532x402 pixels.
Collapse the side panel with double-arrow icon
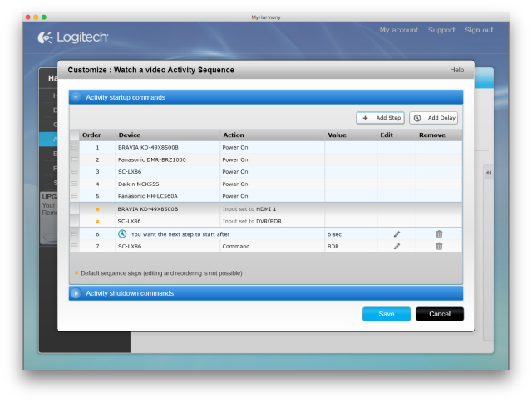click(489, 173)
